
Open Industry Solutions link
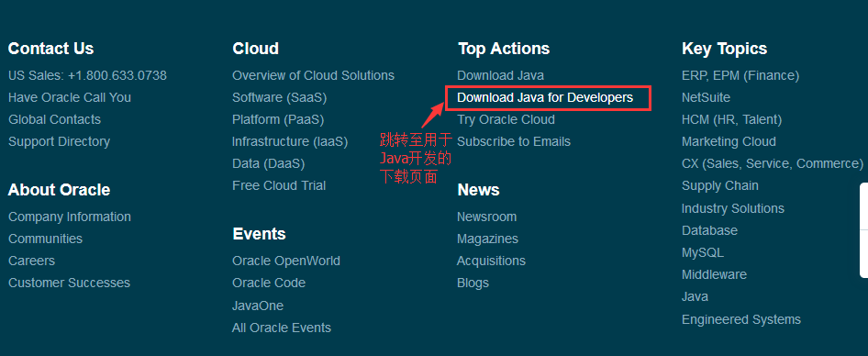733,208
